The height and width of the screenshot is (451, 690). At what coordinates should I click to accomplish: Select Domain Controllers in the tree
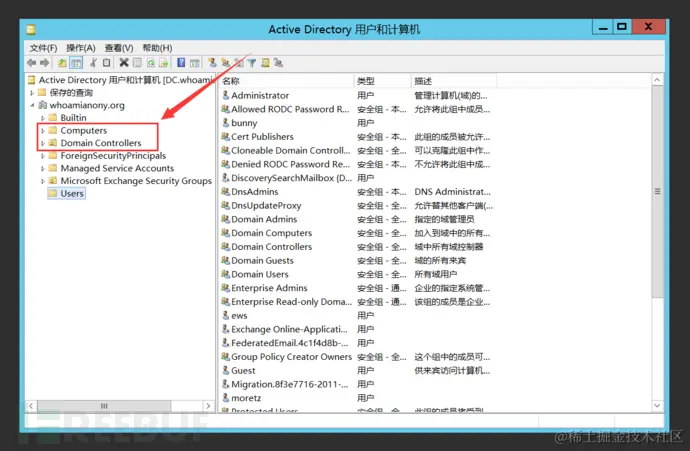(x=101, y=143)
